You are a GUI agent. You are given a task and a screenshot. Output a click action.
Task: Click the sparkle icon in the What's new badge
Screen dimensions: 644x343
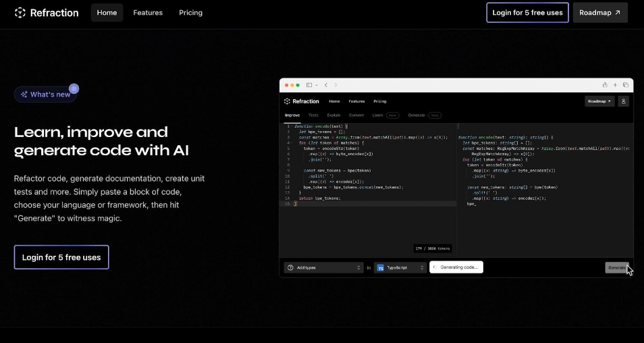point(24,95)
